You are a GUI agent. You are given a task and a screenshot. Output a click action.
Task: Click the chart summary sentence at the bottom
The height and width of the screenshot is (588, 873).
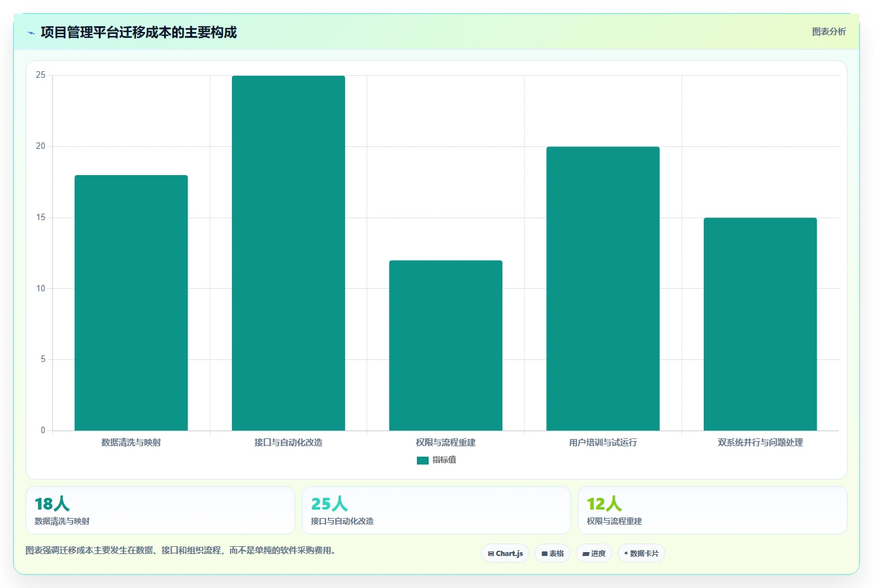tap(181, 551)
